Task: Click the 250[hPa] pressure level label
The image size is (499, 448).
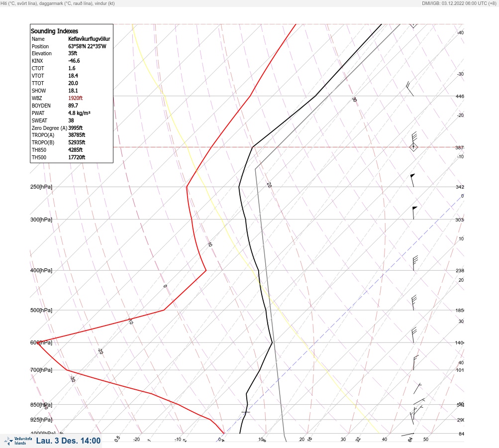Action: click(x=41, y=187)
